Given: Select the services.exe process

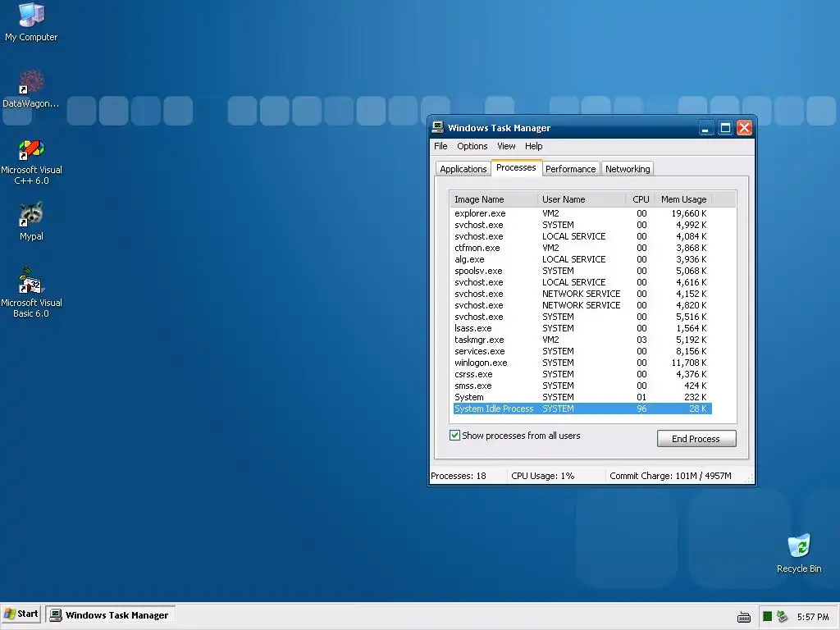Looking at the screenshot, I should click(x=582, y=351).
